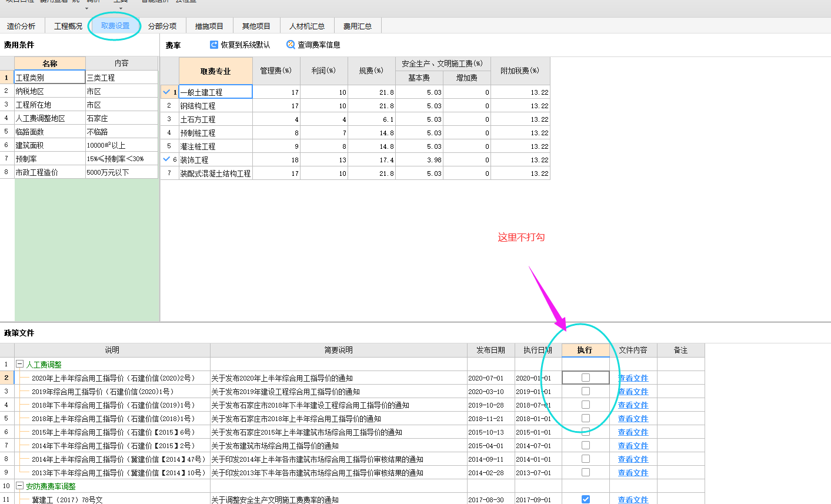This screenshot has height=504, width=831.
Task: Open the 工程概况 tab
Action: tap(68, 26)
